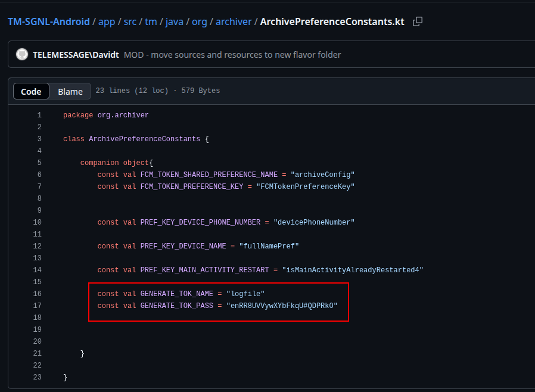The height and width of the screenshot is (392, 535).
Task: Go to the java folder breadcrumb
Action: point(175,21)
